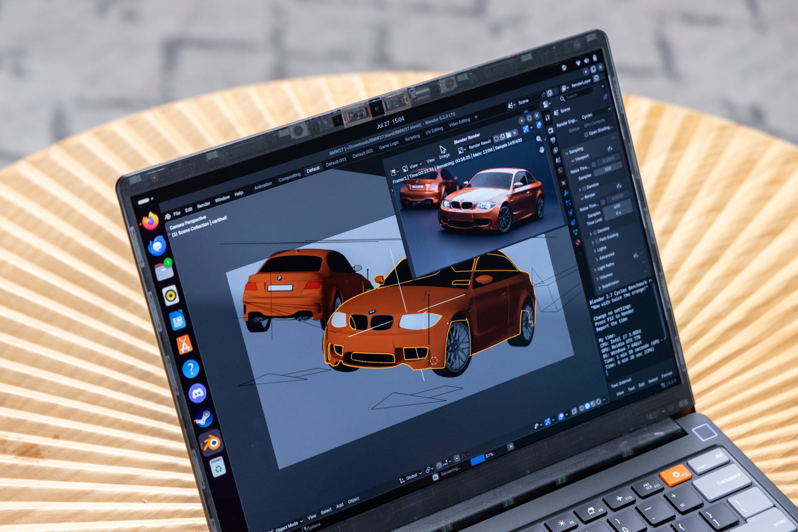
Task: Add a new workspace with plus button
Action: tap(476, 117)
